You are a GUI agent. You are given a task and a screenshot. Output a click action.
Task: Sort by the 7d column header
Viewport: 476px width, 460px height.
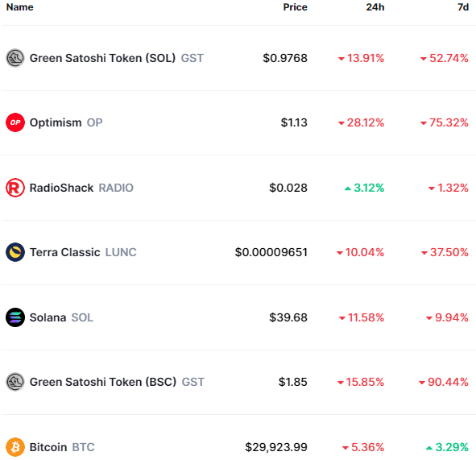(x=463, y=7)
